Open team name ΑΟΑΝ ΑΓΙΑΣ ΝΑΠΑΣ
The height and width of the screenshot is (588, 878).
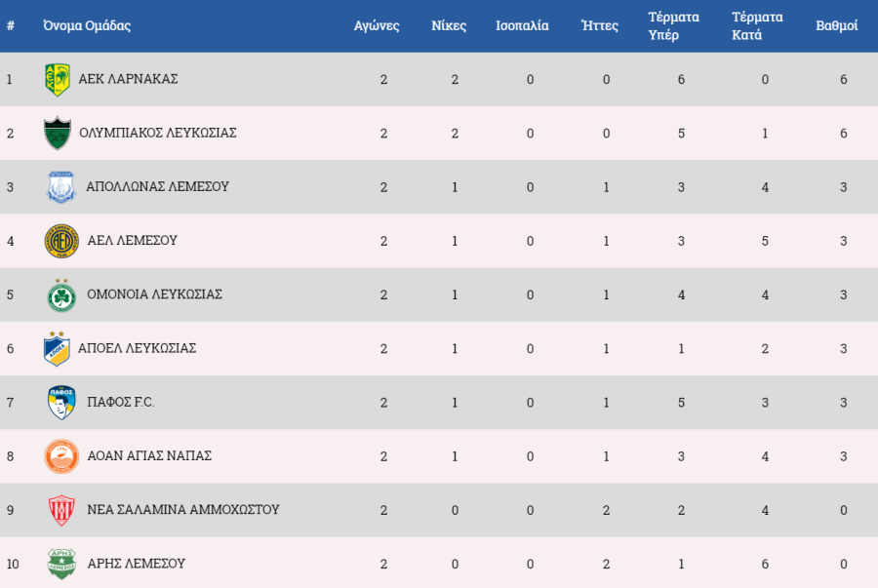click(149, 456)
